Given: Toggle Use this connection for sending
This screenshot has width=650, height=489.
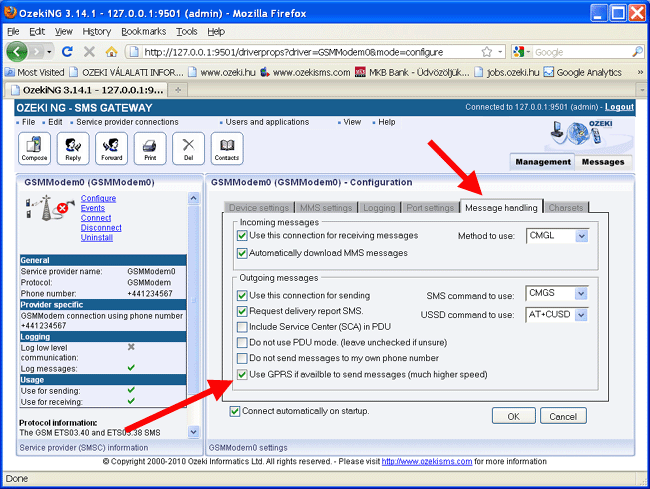Looking at the screenshot, I should [x=242, y=295].
